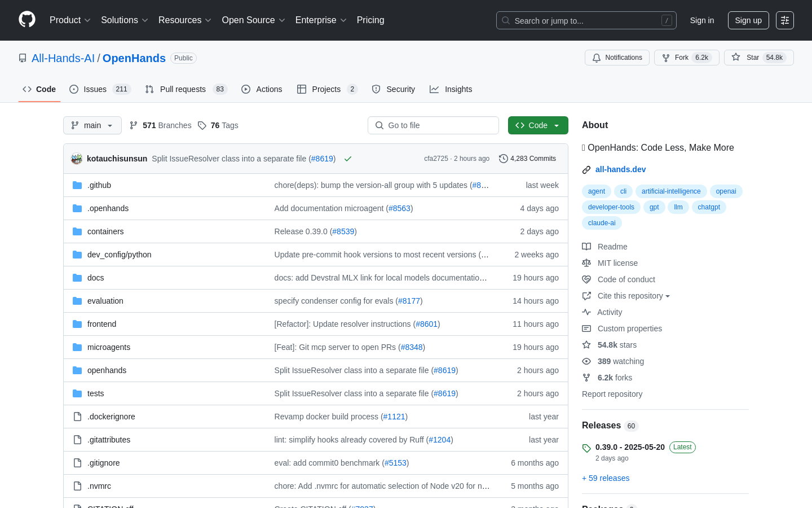
Task: Click the Sign up button
Action: click(x=748, y=20)
